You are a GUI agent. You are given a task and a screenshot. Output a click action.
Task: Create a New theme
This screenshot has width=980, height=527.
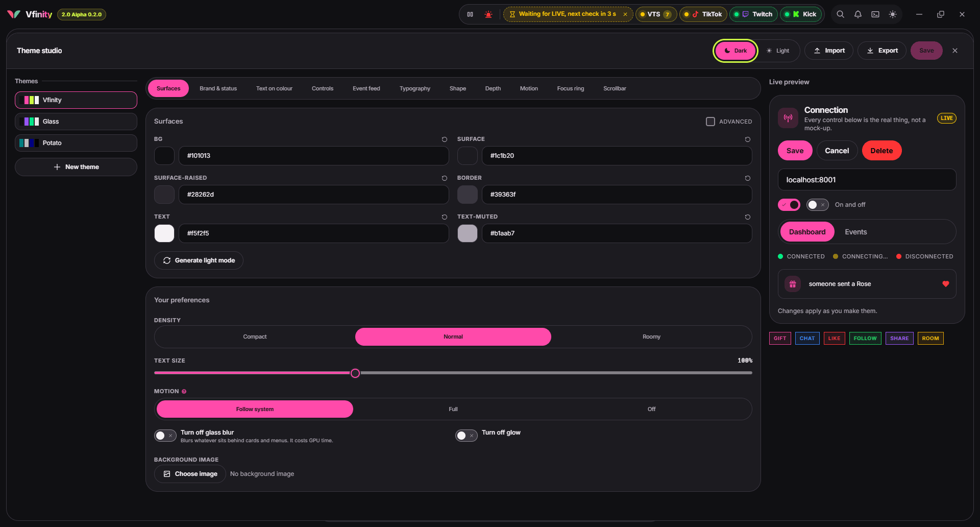76,167
